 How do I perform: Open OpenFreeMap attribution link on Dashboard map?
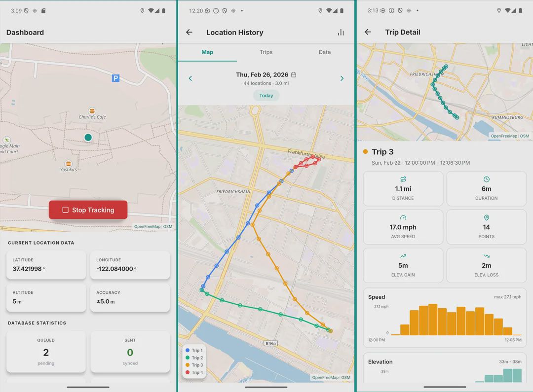(147, 227)
